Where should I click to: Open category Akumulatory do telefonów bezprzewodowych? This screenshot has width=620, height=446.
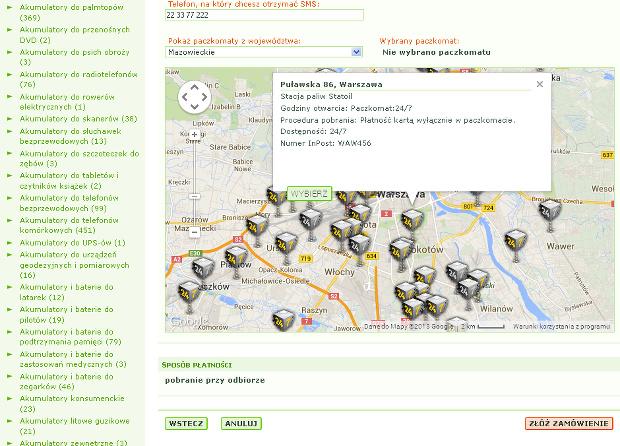69,203
